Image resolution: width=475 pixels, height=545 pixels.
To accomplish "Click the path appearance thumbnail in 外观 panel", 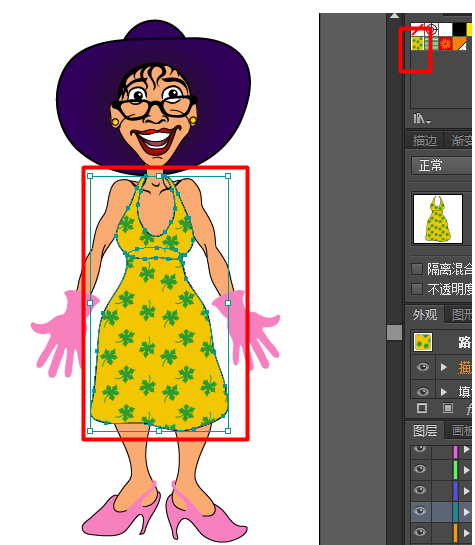I will 423,342.
